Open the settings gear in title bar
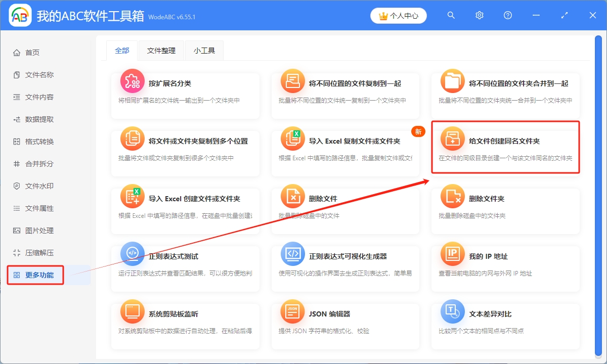Viewport: 607px width, 364px height. coord(479,15)
